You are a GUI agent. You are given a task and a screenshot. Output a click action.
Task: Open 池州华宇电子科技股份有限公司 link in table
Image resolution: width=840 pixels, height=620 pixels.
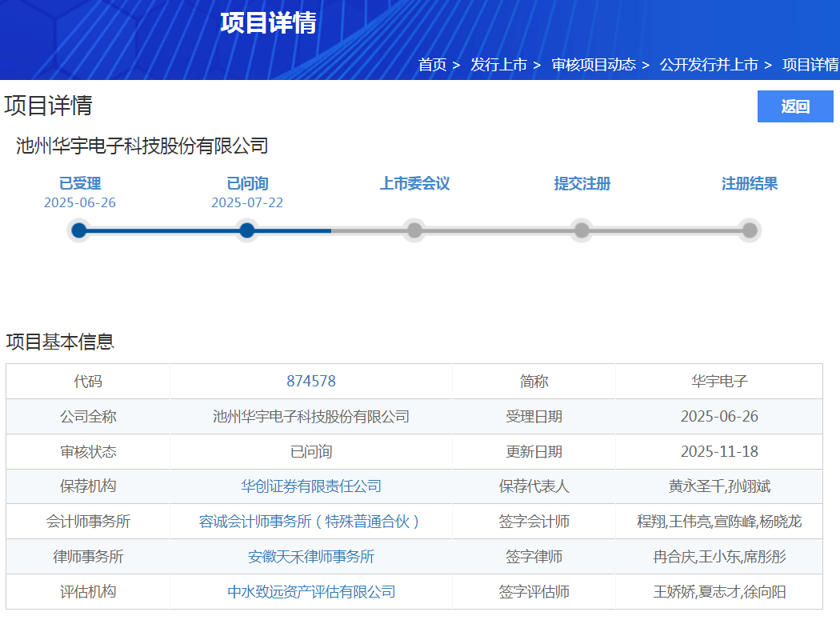(311, 417)
